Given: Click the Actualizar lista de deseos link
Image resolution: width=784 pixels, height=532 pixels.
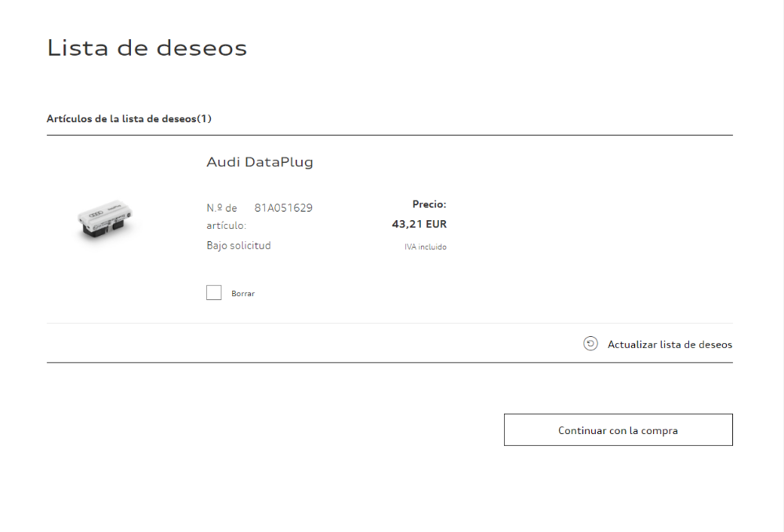Looking at the screenshot, I should tap(670, 344).
